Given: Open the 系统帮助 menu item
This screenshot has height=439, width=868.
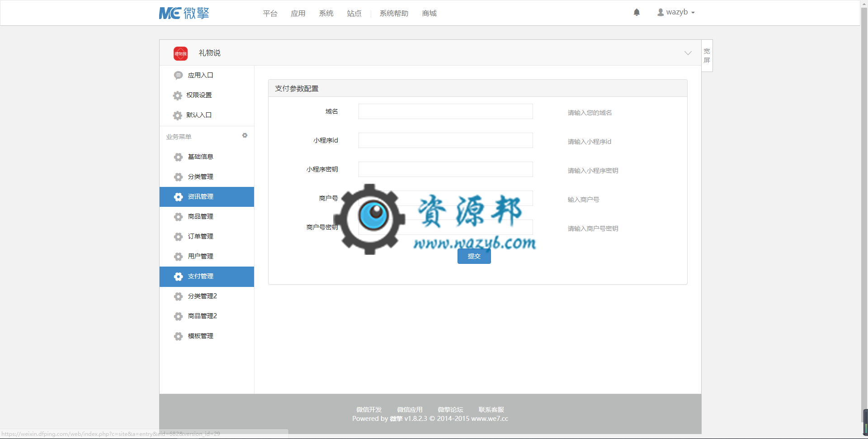Looking at the screenshot, I should pos(394,14).
